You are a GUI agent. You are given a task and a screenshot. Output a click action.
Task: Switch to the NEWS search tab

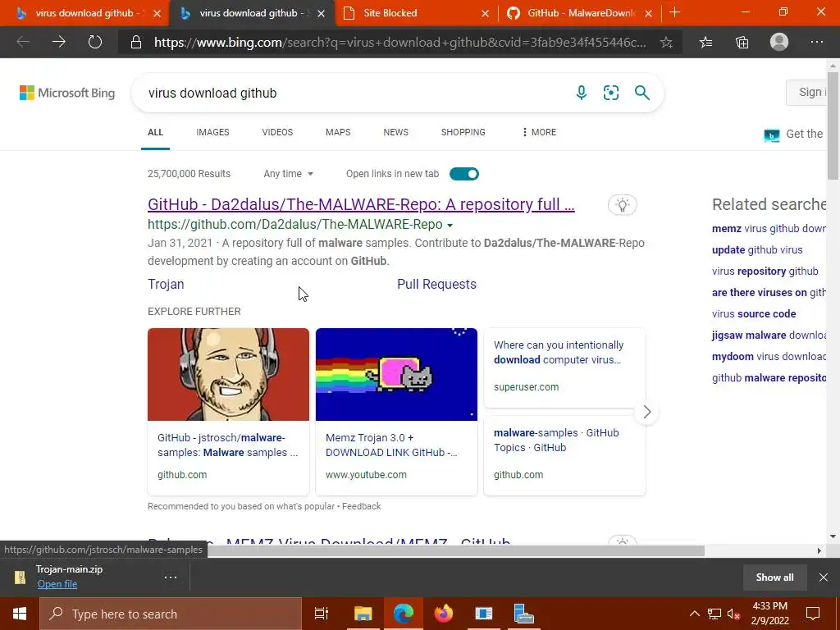(396, 132)
